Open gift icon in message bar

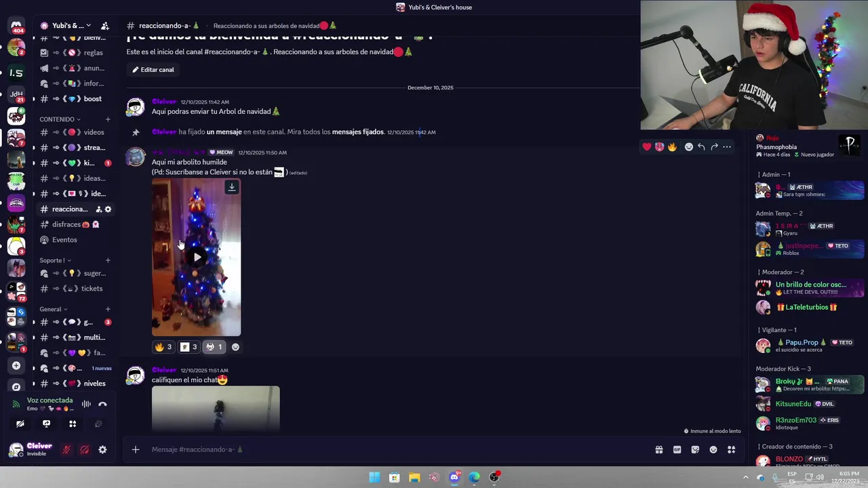pyautogui.click(x=658, y=449)
